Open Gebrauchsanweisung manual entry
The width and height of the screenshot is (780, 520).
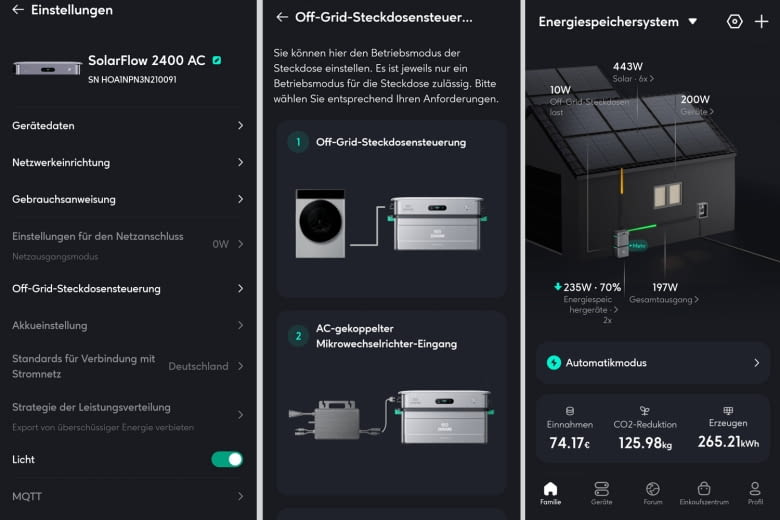pos(127,199)
